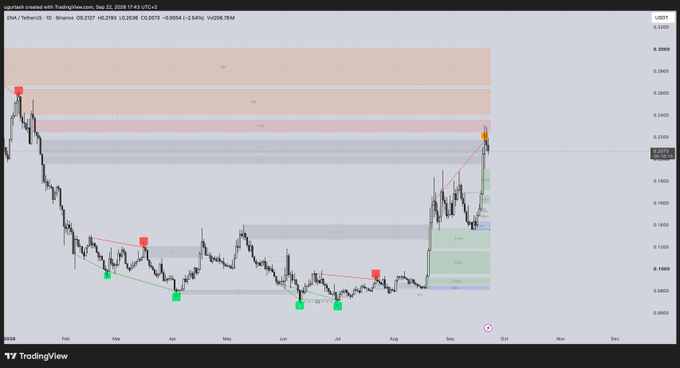Click the 0.3000 price axis label
The image size is (680, 368).
661,49
